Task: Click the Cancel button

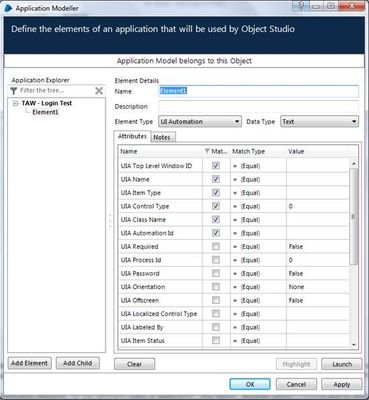Action: click(296, 384)
